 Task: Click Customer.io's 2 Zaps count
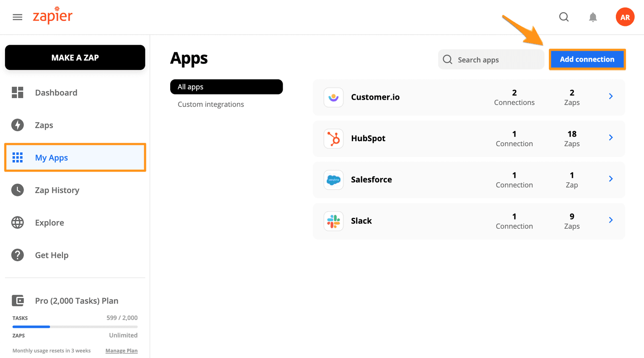pos(572,97)
